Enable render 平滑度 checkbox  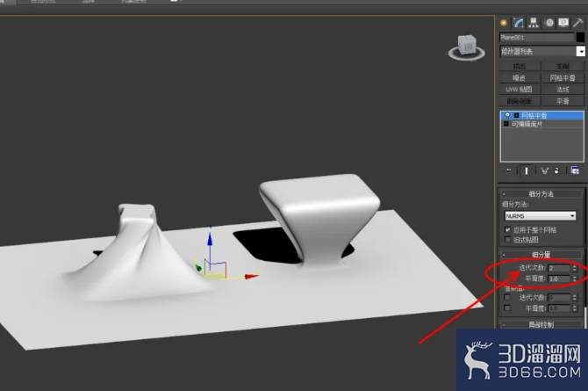point(507,308)
